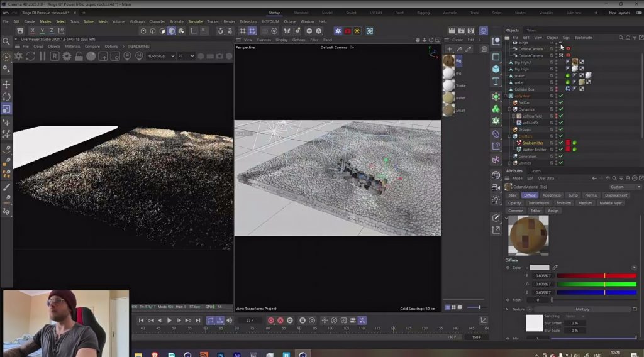Screen dimensions: 644x357
Task: Switch to the Takes tab
Action: coord(531,30)
